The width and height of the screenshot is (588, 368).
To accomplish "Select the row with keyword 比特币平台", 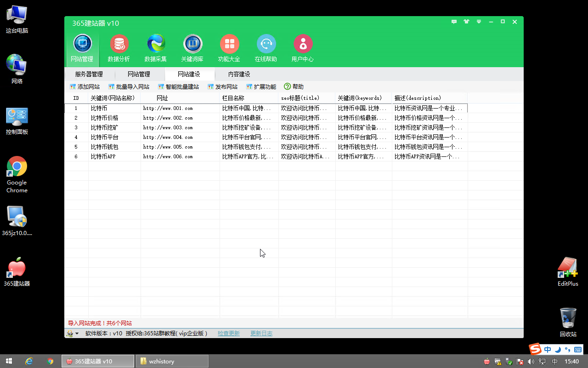I will pos(266,137).
